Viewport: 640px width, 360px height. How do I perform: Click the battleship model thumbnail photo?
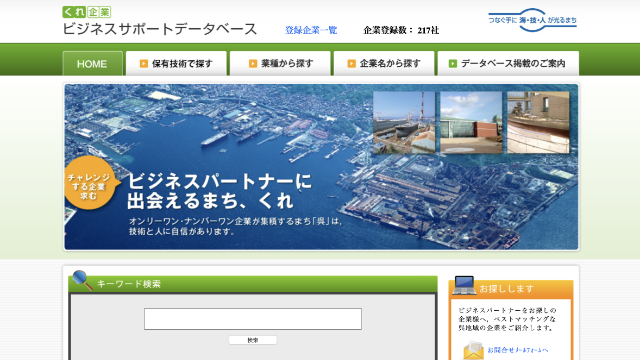click(x=538, y=122)
